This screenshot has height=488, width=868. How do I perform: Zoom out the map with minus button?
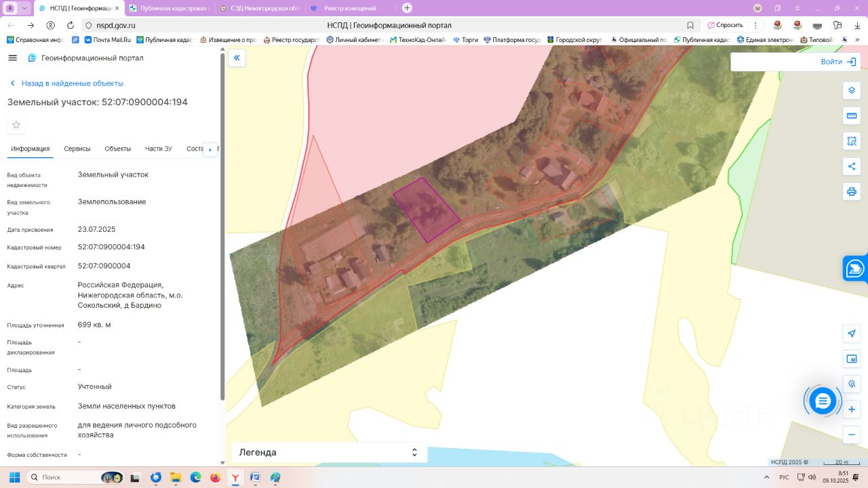[x=852, y=434]
